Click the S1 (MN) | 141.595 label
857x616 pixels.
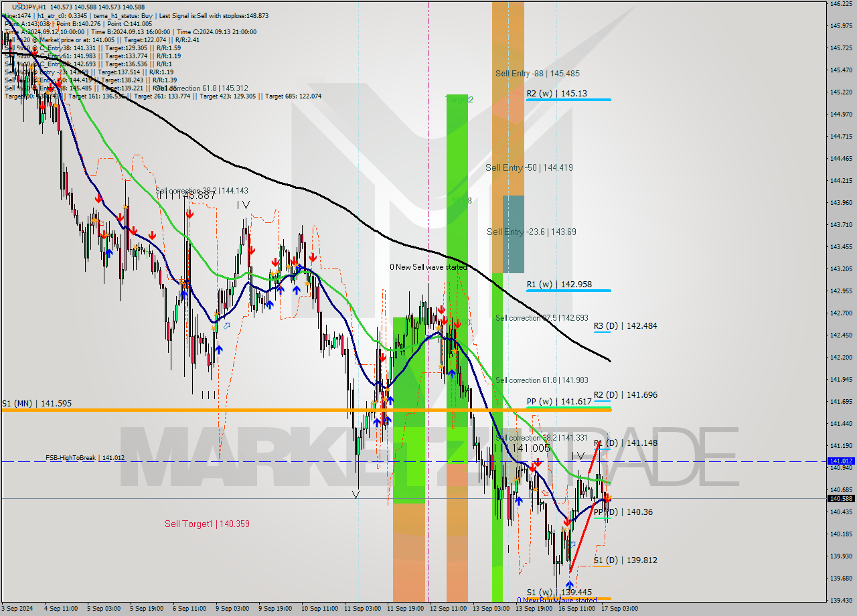[x=37, y=404]
